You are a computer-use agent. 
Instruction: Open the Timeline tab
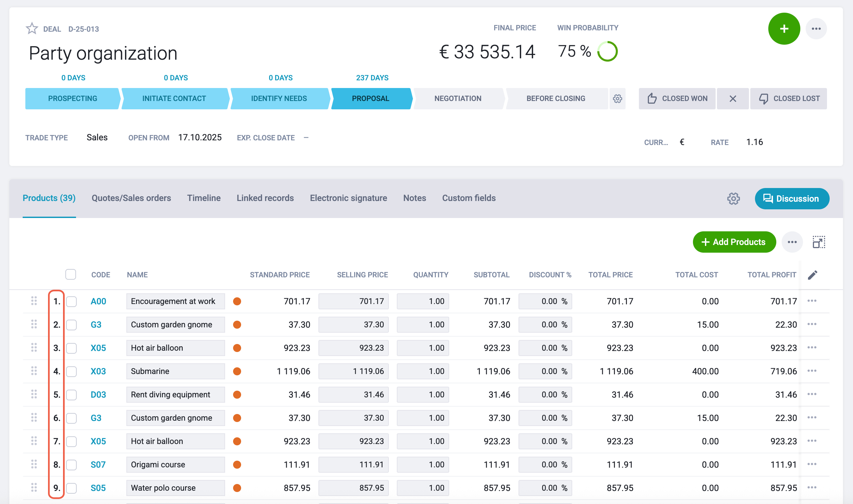204,198
